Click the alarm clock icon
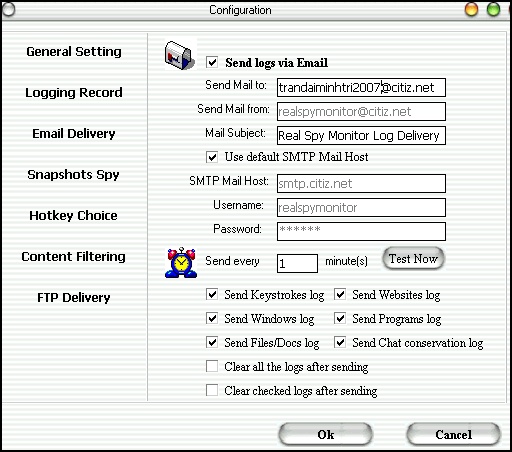This screenshot has height=452, width=512. coord(181,263)
